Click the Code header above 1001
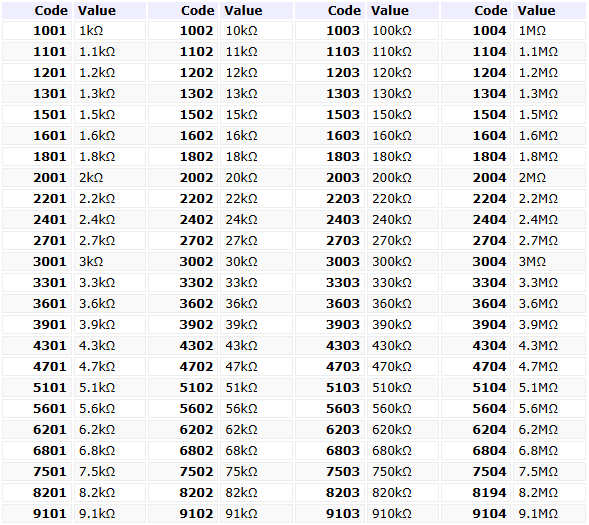The image size is (589, 525). (36, 11)
